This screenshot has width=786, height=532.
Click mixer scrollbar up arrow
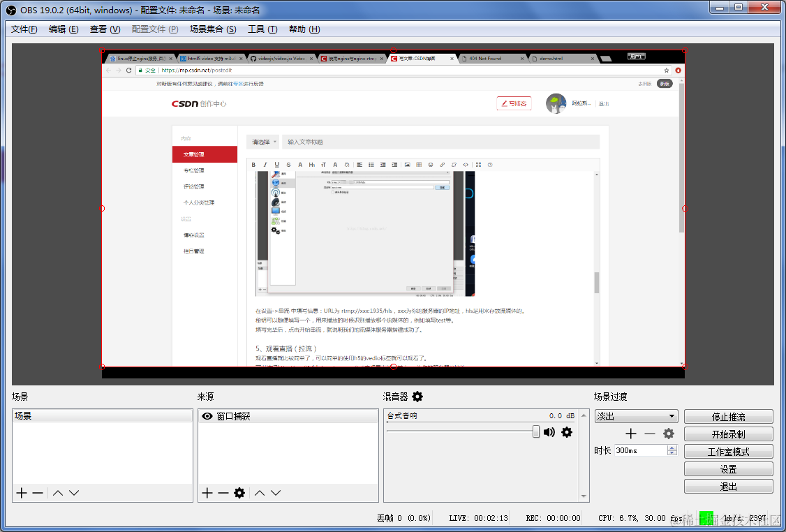coord(584,415)
